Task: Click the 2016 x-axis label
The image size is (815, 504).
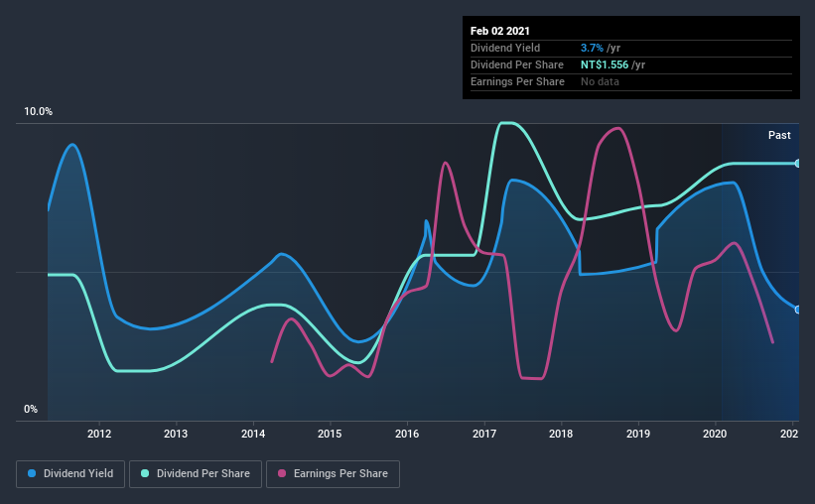Action: point(407,434)
